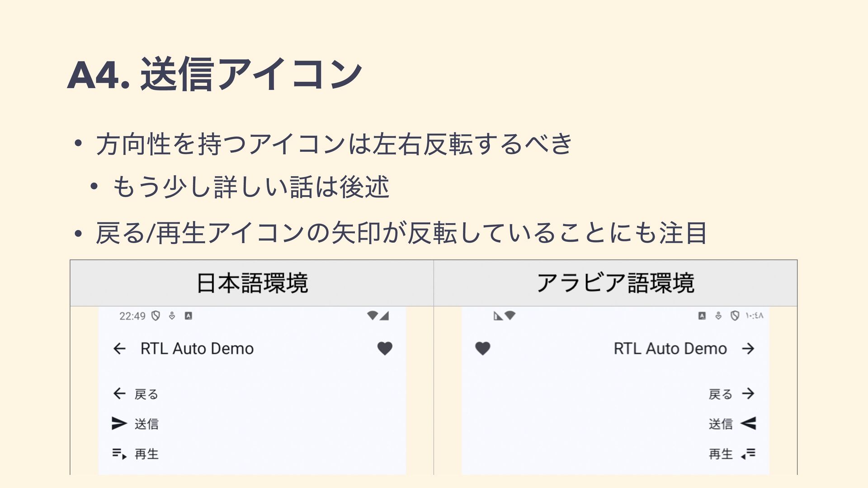The height and width of the screenshot is (488, 868).
Task: Click the 送信 label in the Japanese panel
Action: point(146,424)
